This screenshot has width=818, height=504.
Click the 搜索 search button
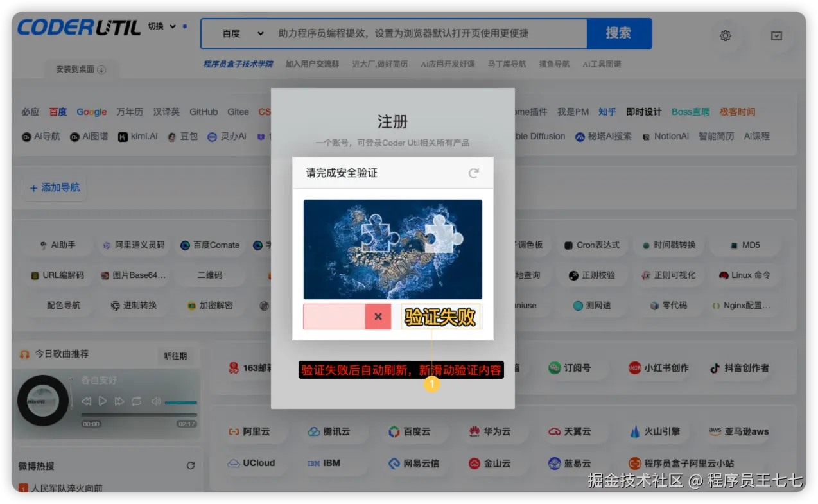618,33
